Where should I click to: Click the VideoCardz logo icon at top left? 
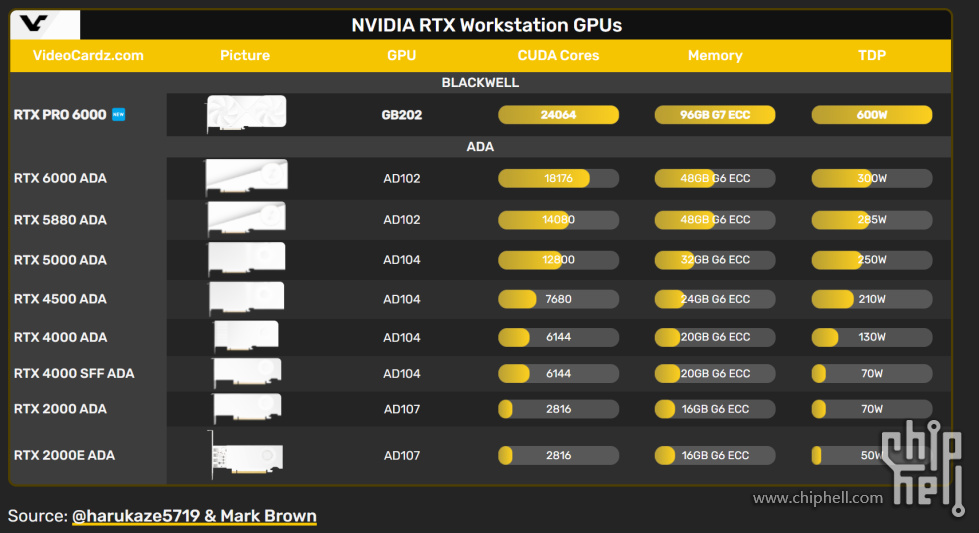[34, 24]
